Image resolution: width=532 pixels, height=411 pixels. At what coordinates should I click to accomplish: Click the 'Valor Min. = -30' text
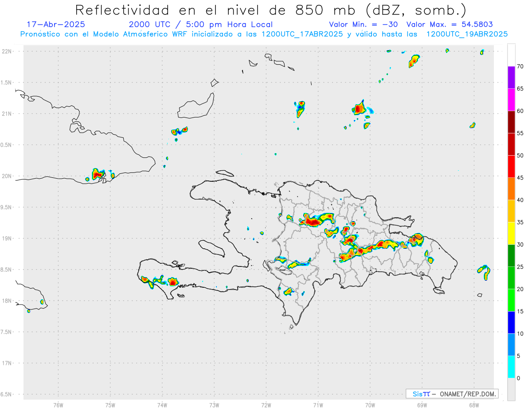[x=364, y=24]
